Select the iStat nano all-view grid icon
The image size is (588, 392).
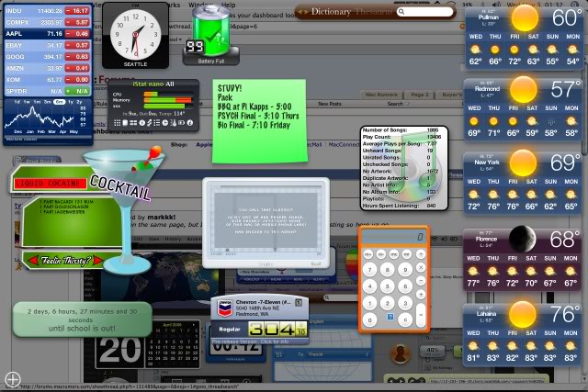click(x=117, y=123)
